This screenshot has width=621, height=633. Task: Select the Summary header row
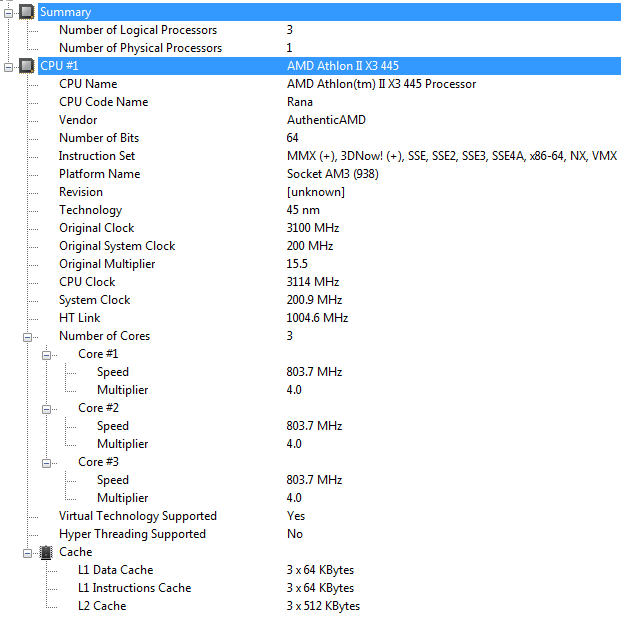(329, 12)
